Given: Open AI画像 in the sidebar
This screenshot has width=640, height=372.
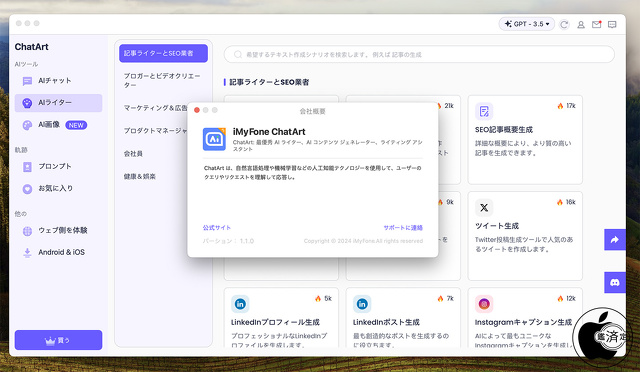Looking at the screenshot, I should click(58, 125).
